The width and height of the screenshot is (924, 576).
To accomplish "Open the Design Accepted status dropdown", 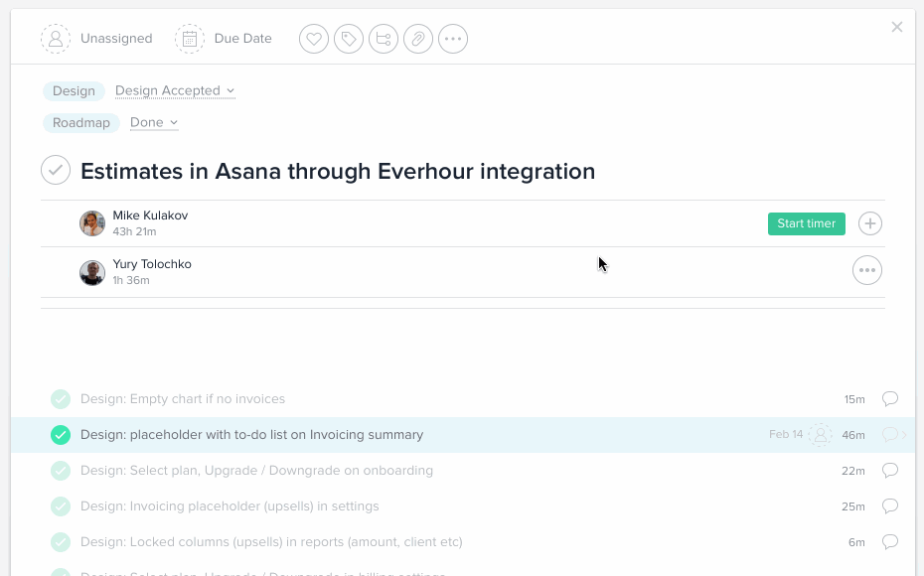I will [175, 90].
